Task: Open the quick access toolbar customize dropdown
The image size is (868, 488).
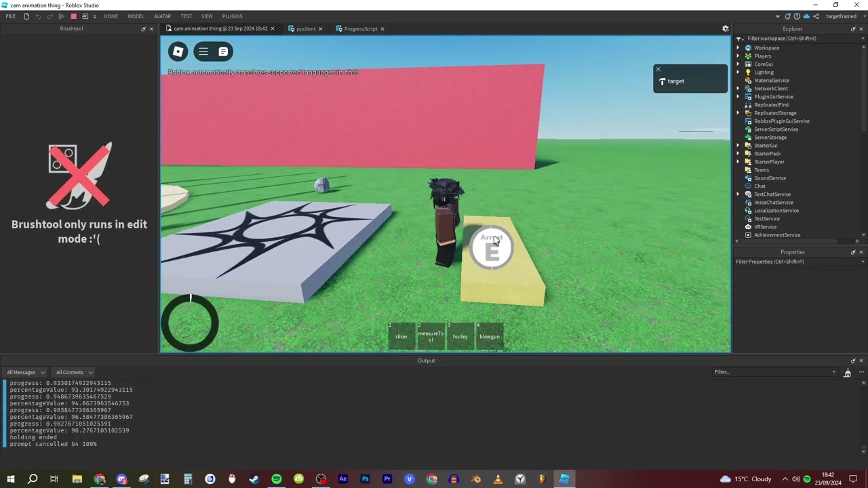Action: [94, 16]
